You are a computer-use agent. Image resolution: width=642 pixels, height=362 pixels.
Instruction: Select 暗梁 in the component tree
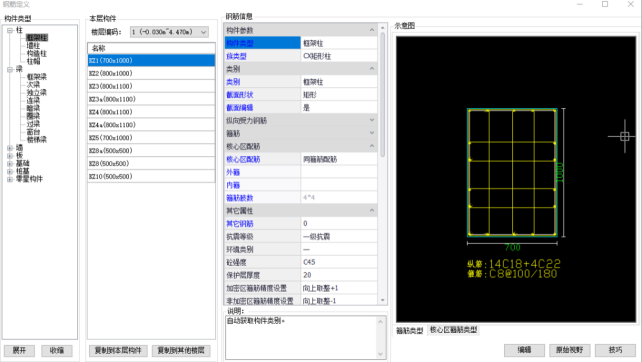pyautogui.click(x=33, y=108)
